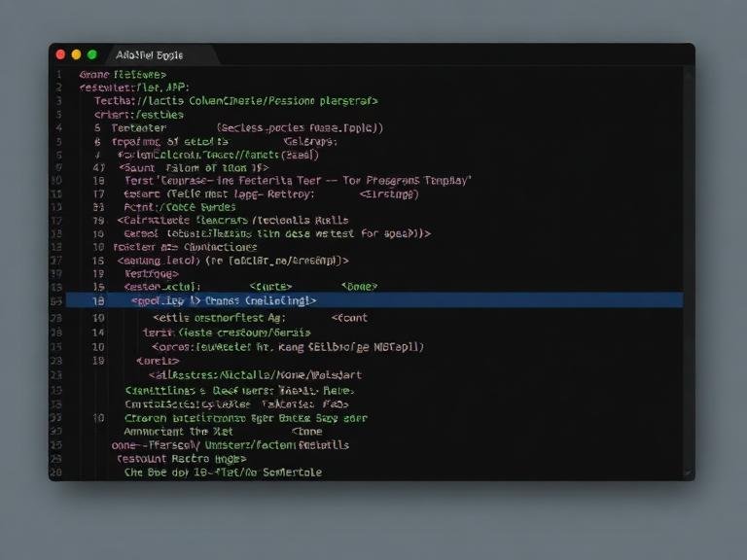Place cursor on the first line of code
Image resolution: width=747 pixels, height=560 pixels.
pos(123,74)
